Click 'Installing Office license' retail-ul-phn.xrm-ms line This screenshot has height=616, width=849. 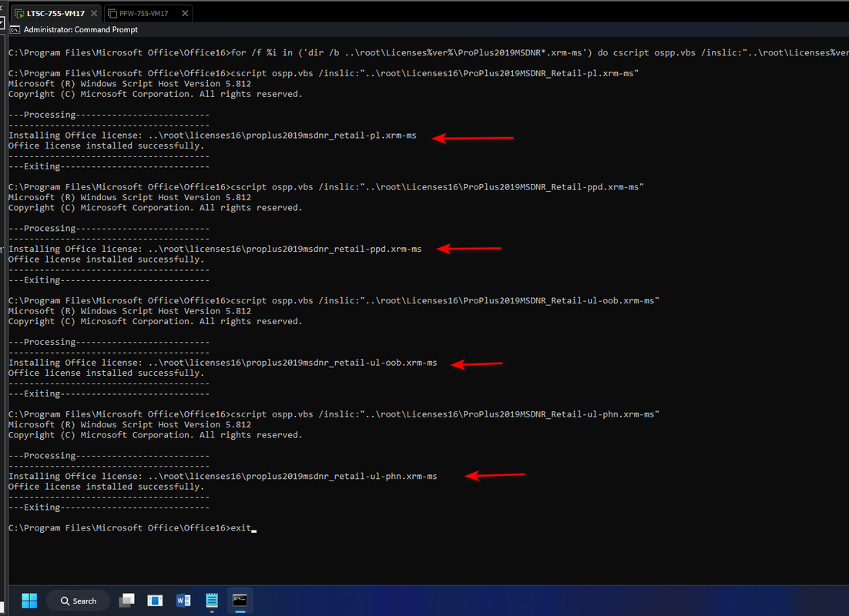coord(223,477)
